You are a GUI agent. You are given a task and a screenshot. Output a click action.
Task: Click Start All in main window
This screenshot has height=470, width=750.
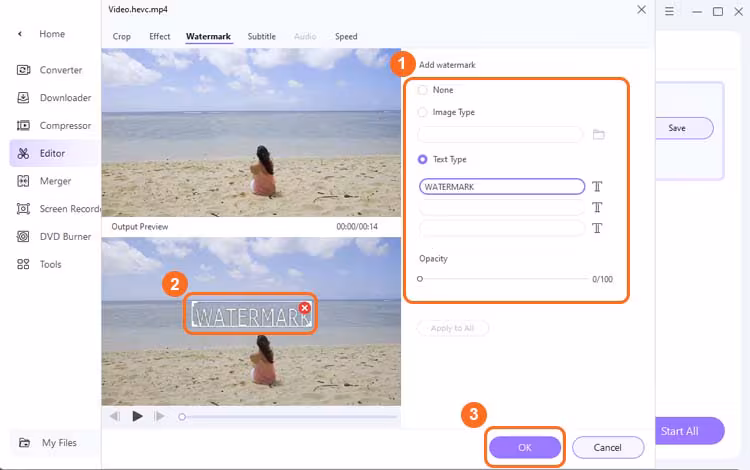pos(689,431)
